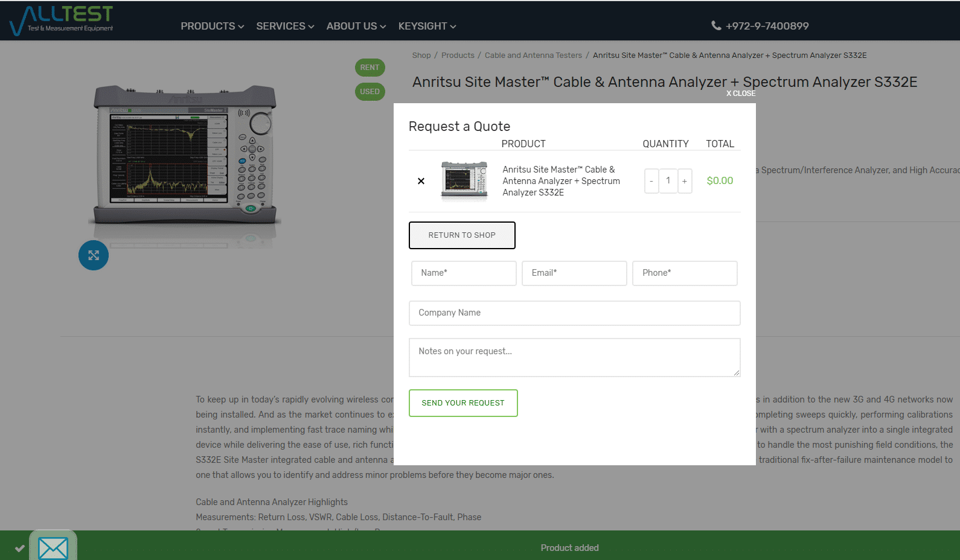Decrease quantity with minus button

(x=651, y=181)
